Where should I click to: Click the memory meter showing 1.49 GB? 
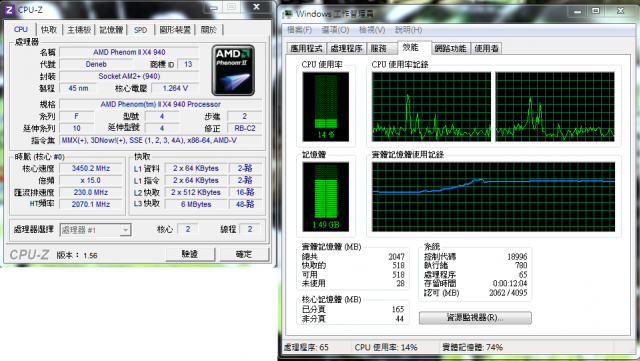pos(326,197)
